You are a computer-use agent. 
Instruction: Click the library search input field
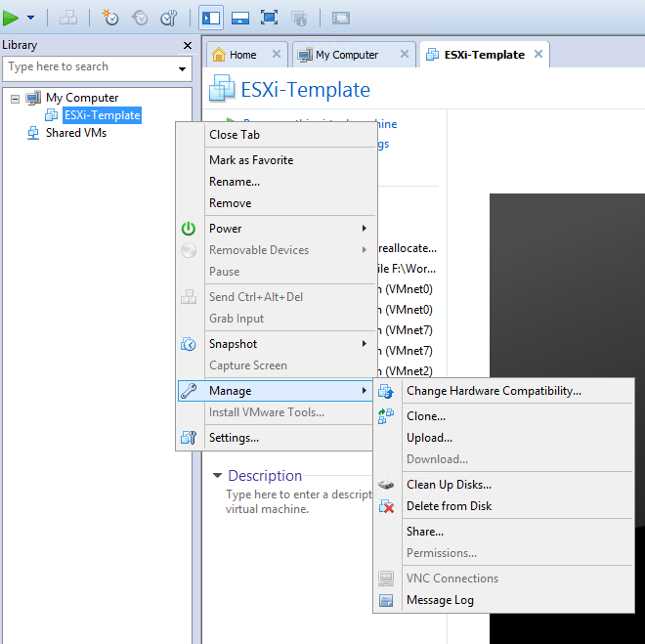tap(88, 67)
